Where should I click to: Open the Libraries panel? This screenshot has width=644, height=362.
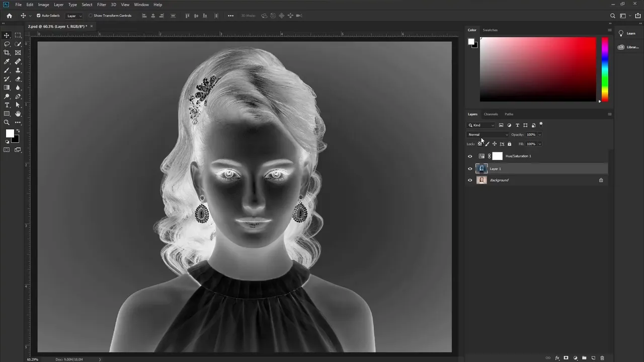[628, 47]
